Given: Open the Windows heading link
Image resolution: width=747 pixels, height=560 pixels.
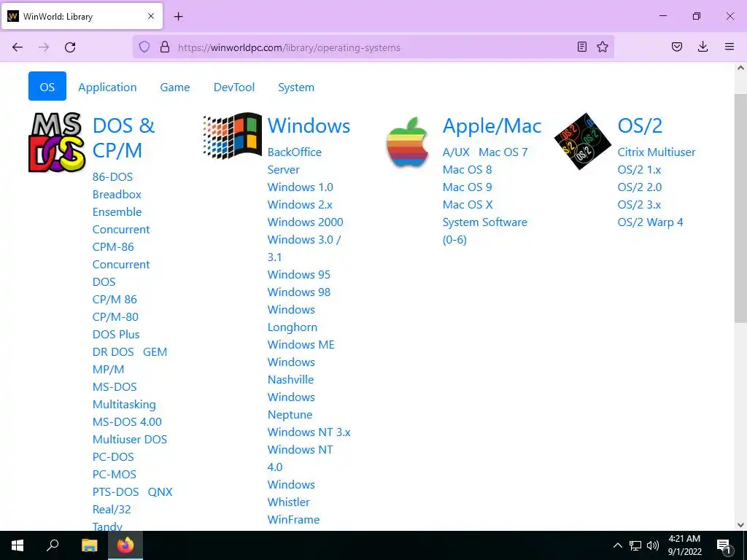Looking at the screenshot, I should (309, 125).
